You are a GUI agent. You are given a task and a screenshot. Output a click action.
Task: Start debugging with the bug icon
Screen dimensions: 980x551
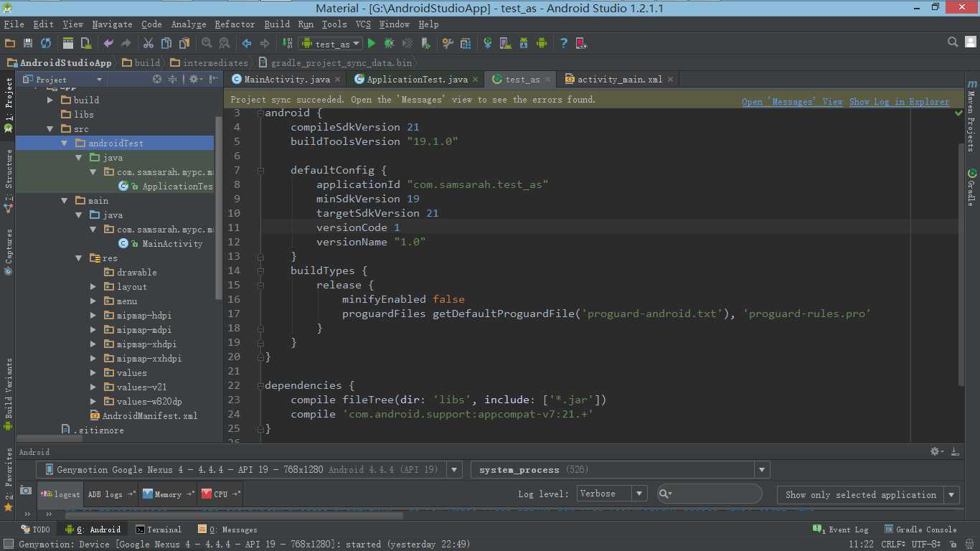[x=390, y=44]
